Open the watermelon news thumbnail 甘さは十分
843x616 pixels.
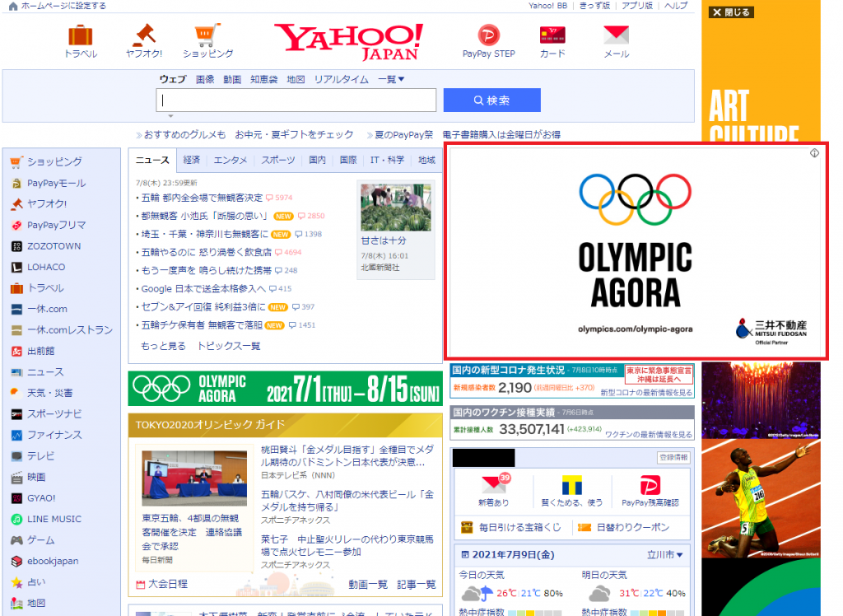396,208
